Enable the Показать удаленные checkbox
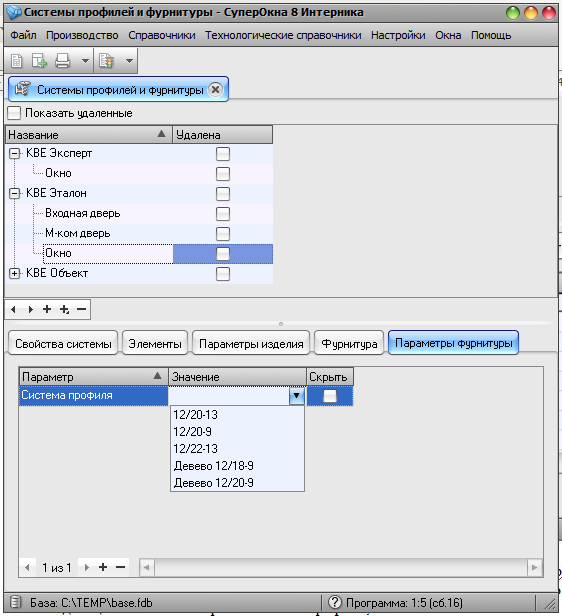 coord(14,113)
